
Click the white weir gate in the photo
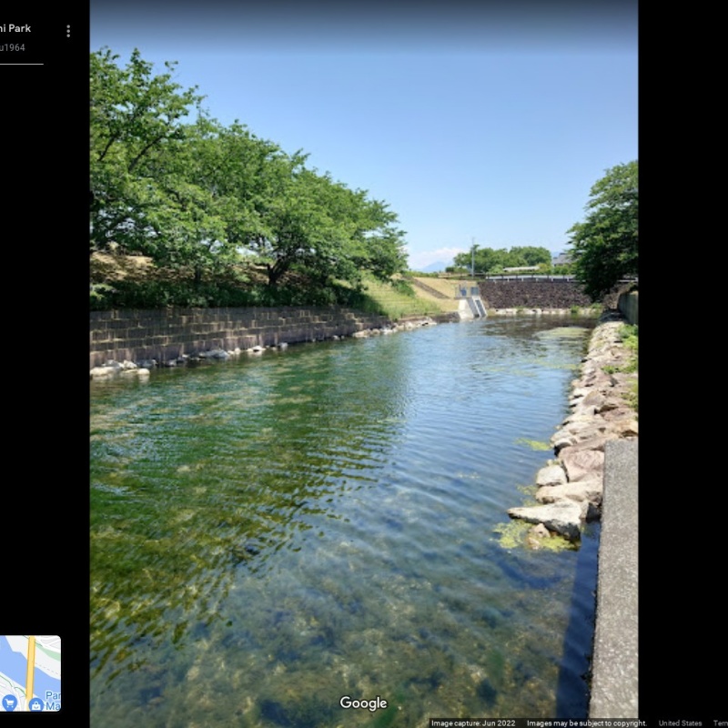coord(470,303)
